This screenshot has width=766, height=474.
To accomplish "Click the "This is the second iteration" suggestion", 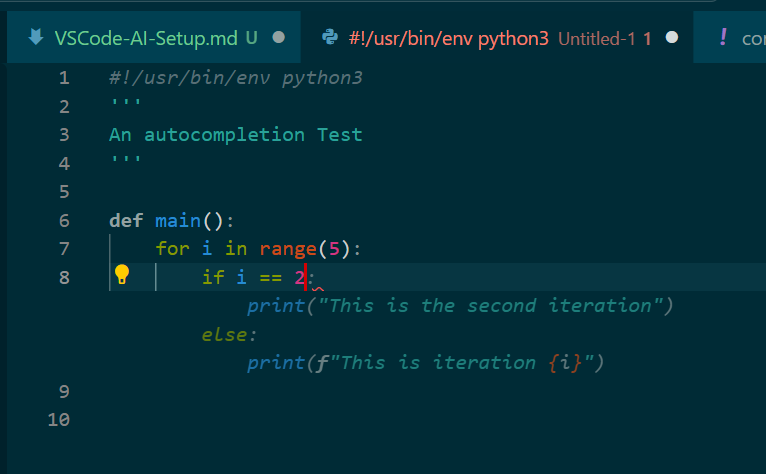I will coord(490,305).
